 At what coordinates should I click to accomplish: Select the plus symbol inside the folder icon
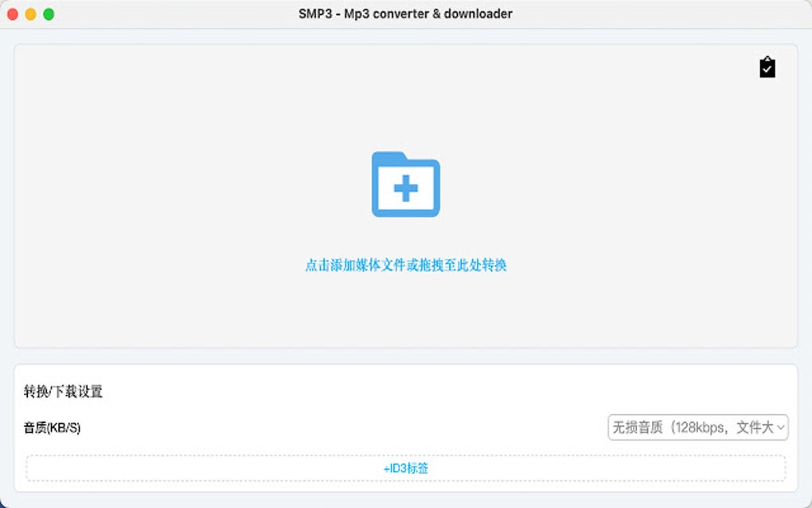407,190
